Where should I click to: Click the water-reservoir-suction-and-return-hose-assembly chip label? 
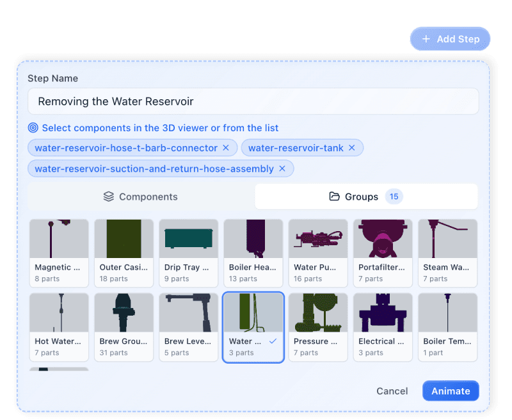tap(154, 169)
